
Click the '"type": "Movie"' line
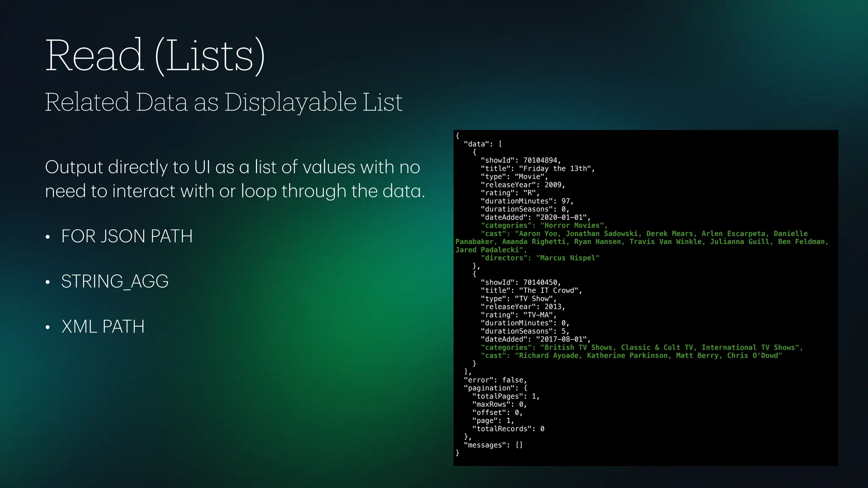(515, 177)
